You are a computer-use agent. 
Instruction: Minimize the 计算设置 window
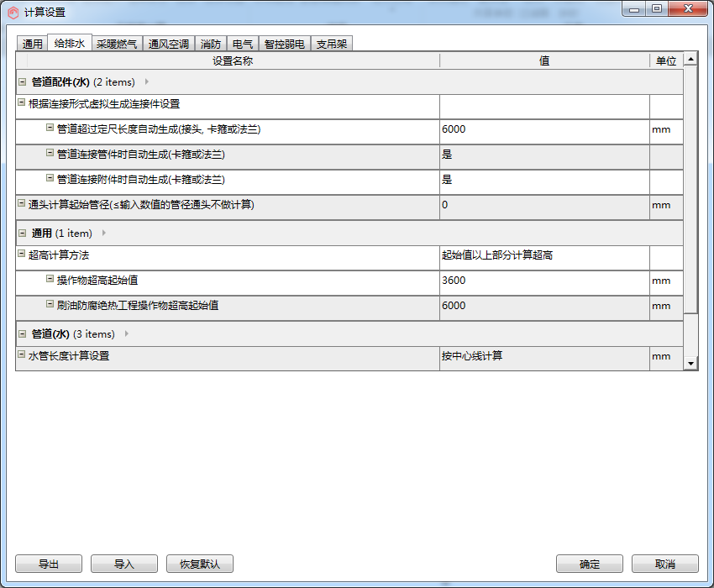click(634, 8)
